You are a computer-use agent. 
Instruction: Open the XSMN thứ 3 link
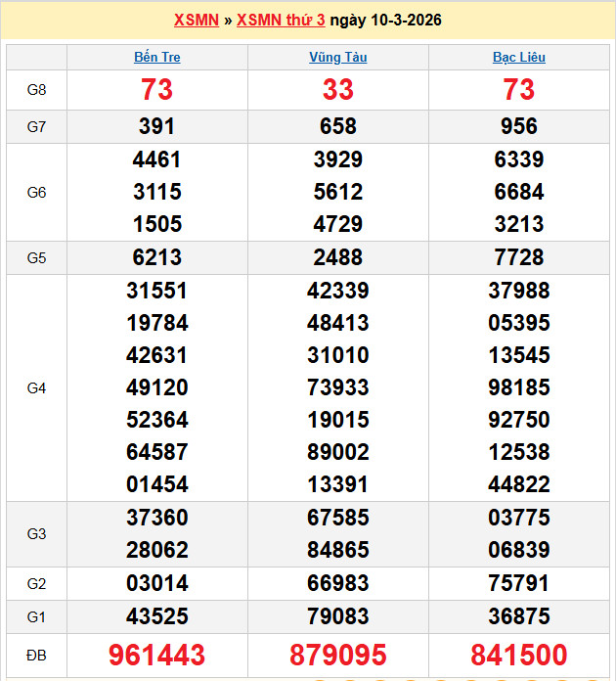click(x=281, y=20)
